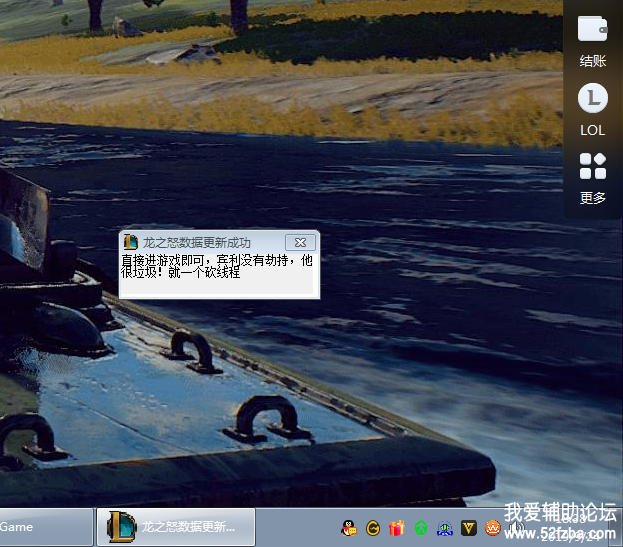Open the green arrow tray icon
The width and height of the screenshot is (623, 547).
(421, 528)
